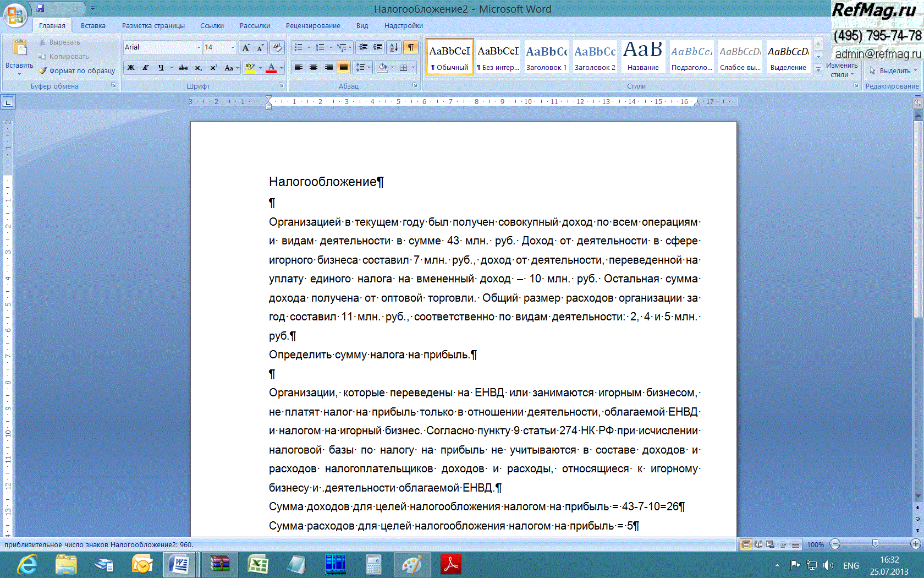Open the Arial font name dropdown

pyautogui.click(x=199, y=47)
